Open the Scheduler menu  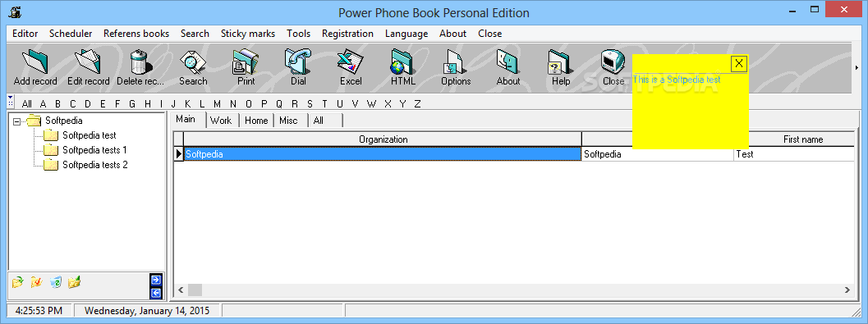(71, 34)
